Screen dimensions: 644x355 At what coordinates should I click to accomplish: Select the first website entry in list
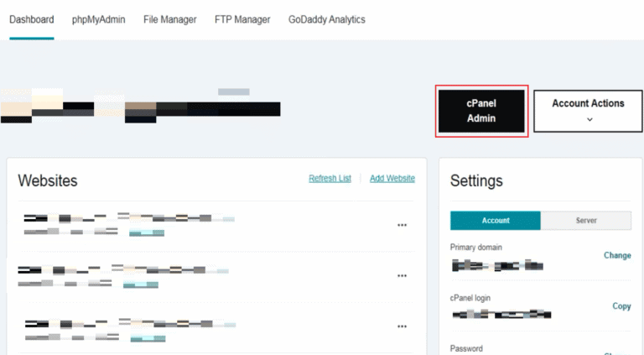pos(126,219)
